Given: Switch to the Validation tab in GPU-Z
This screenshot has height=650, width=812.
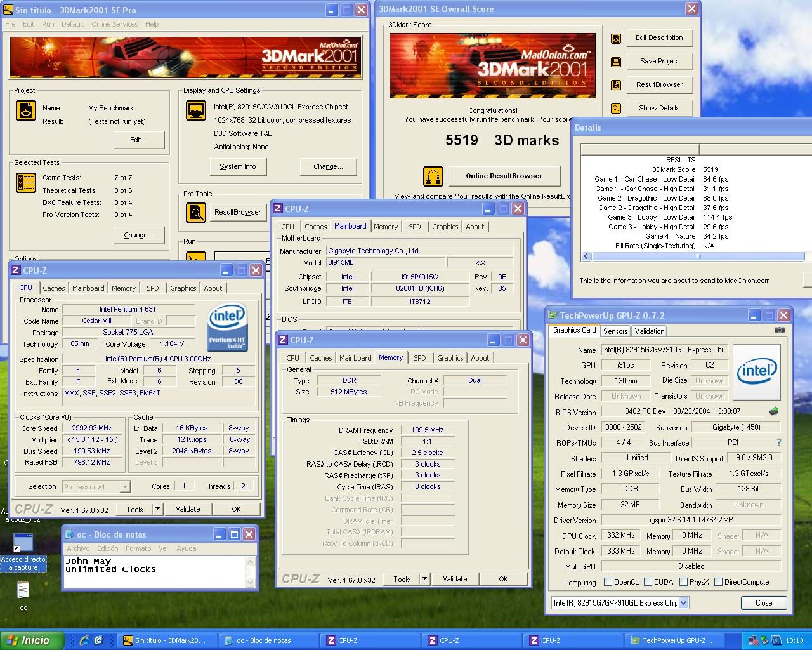Looking at the screenshot, I should (x=650, y=331).
